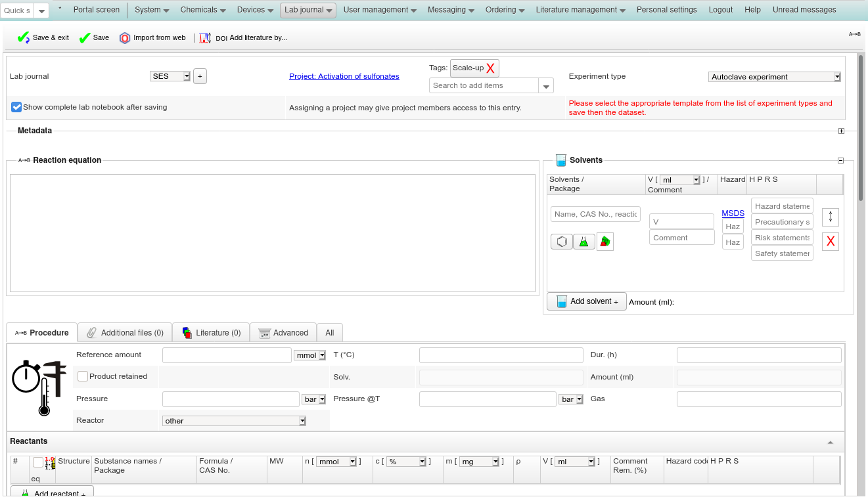868x499 pixels.
Task: Check the Product retained checkbox
Action: click(x=83, y=376)
